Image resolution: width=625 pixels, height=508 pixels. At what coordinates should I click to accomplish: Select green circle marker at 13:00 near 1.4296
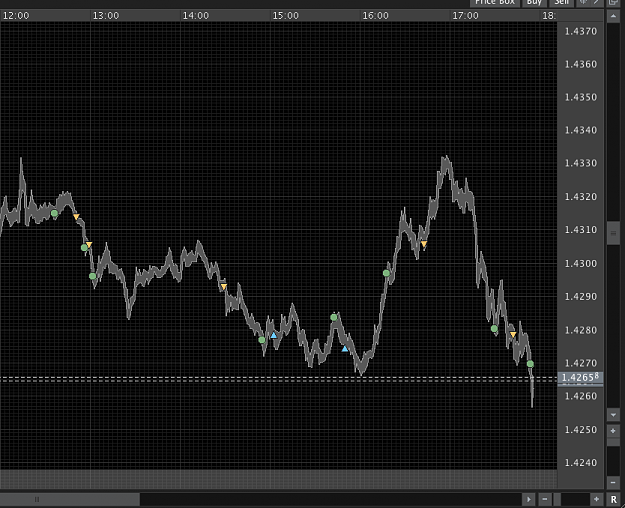[92, 276]
